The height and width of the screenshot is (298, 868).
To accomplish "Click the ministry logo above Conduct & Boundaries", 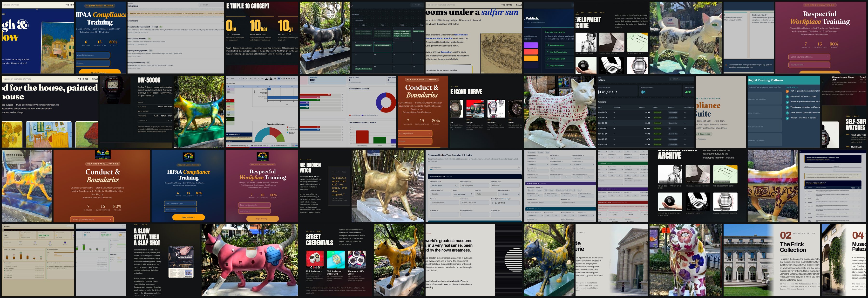I will click(103, 154).
